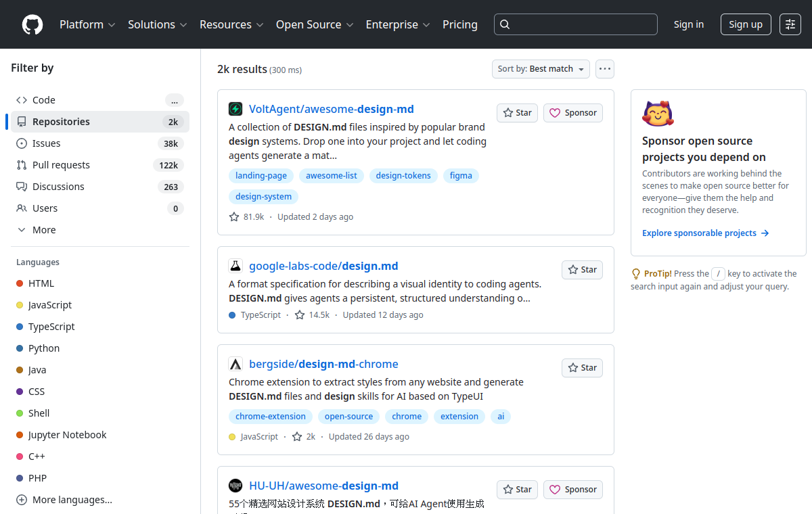Open the Solutions menu
812x514 pixels.
click(157, 24)
